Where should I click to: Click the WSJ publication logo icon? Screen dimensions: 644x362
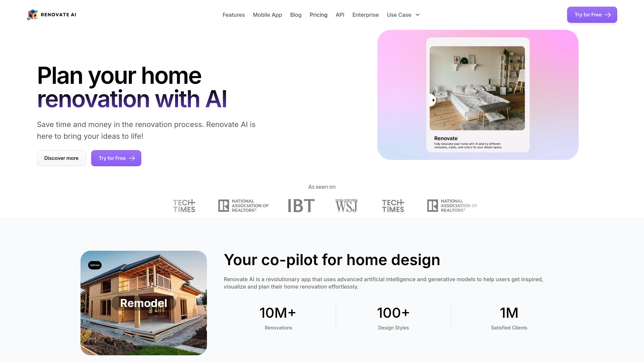346,205
